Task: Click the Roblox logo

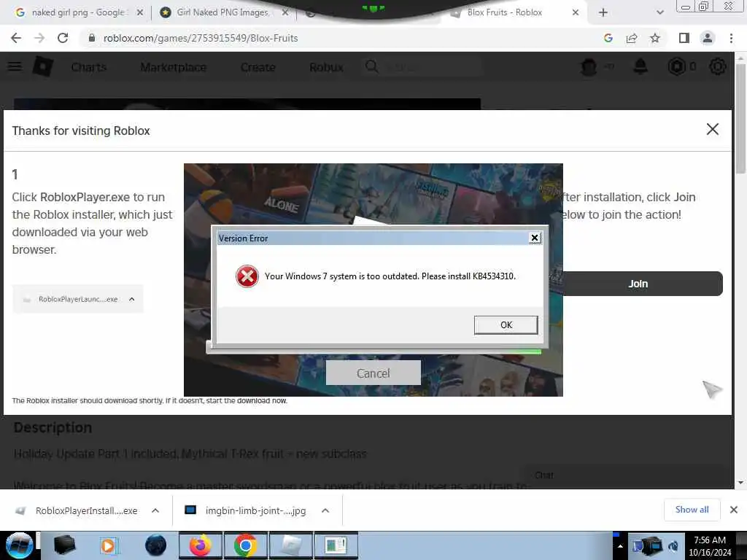Action: click(43, 66)
